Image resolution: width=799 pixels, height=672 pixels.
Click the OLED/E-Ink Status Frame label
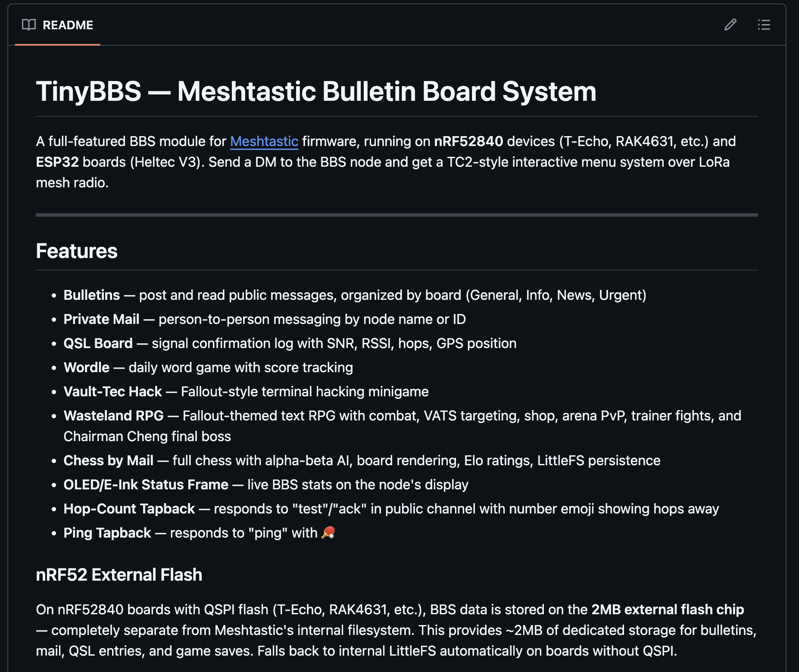point(146,485)
